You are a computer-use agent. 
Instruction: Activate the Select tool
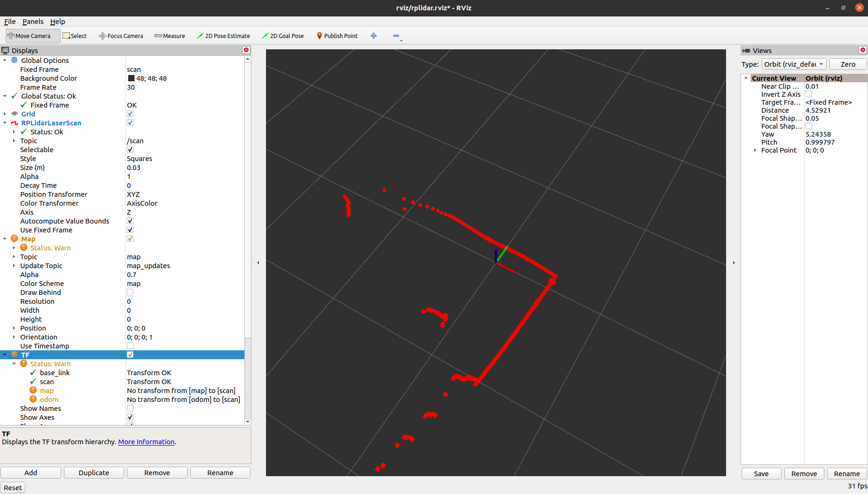pos(75,36)
